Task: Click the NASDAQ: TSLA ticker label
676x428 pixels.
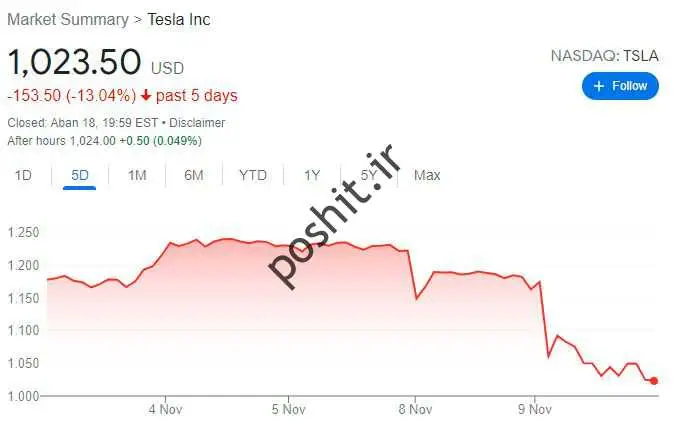Action: pyautogui.click(x=604, y=55)
